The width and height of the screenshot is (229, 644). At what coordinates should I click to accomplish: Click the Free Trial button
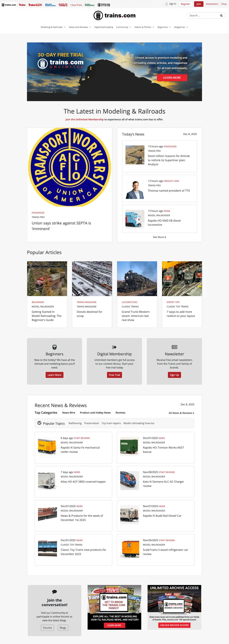pyautogui.click(x=114, y=375)
